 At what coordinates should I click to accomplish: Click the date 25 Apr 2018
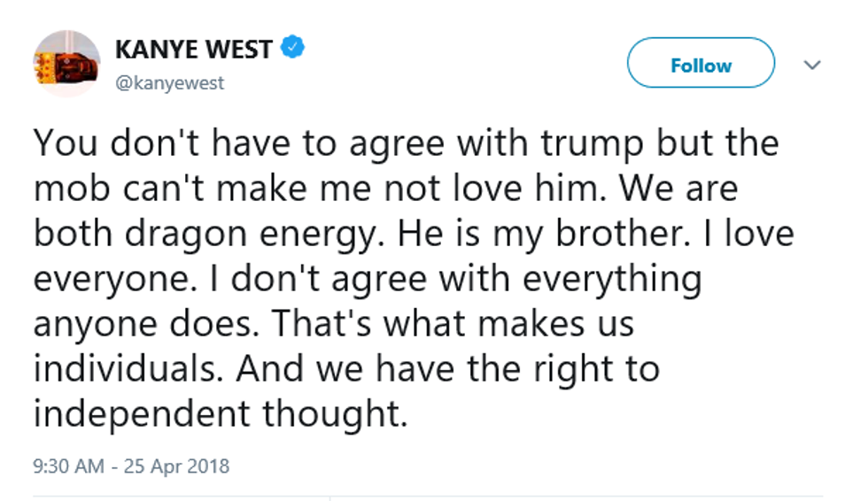tap(175, 466)
